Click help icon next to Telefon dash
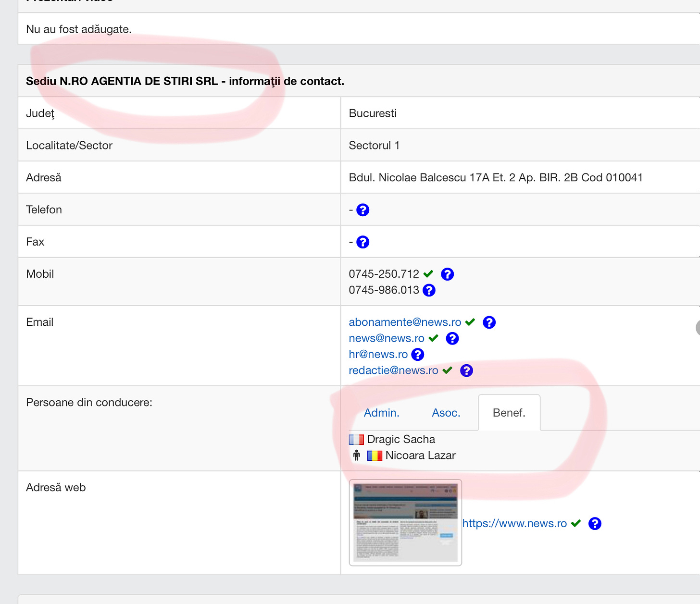The width and height of the screenshot is (700, 604). (362, 210)
